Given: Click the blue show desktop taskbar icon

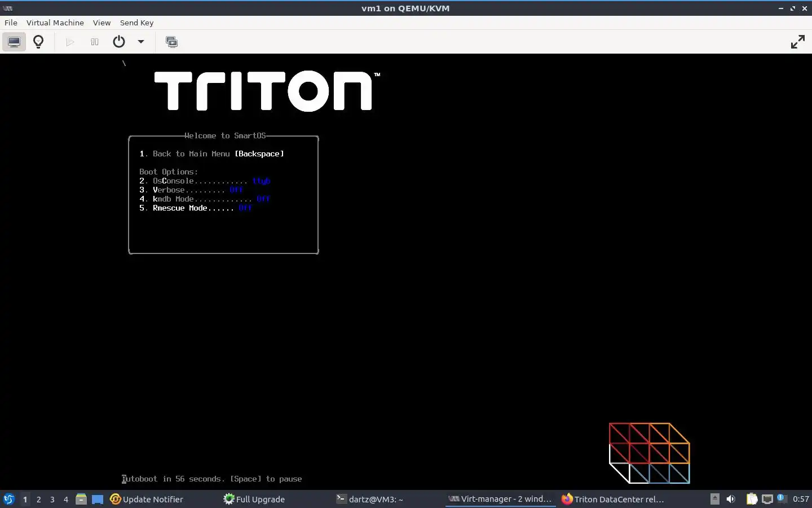Looking at the screenshot, I should (x=98, y=499).
